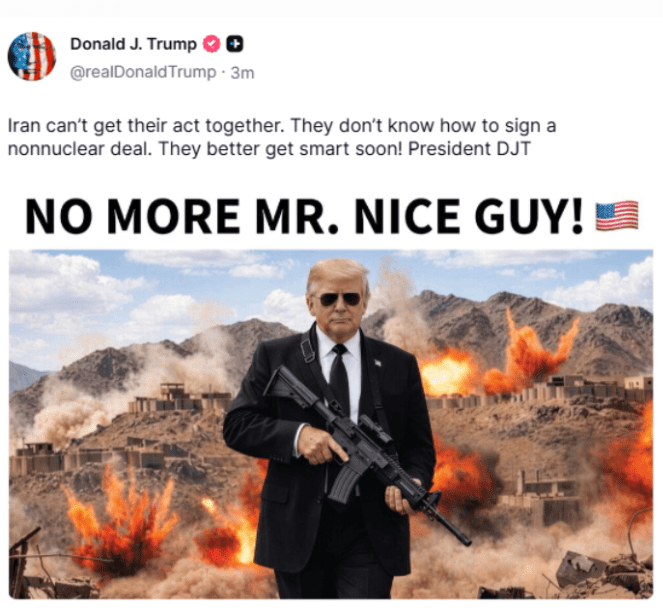
Task: Click the dark plus badge beside the name
Action: click(x=235, y=44)
